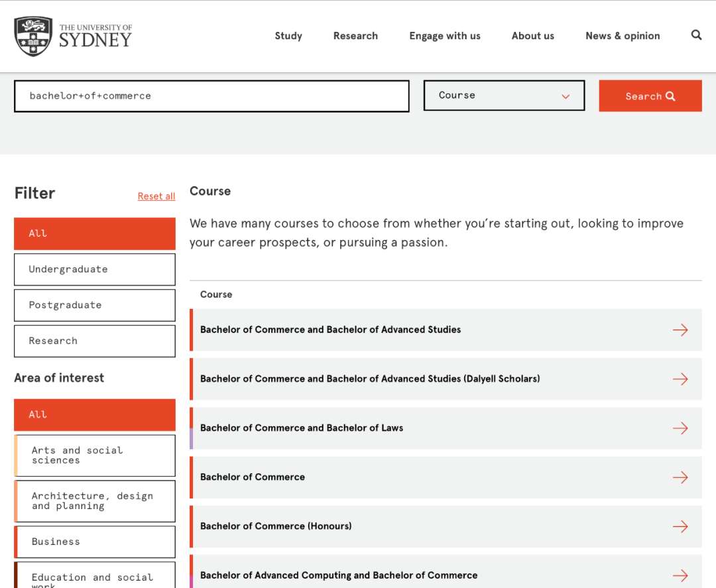Select the All level filter
The height and width of the screenshot is (588, 716).
[x=95, y=234]
